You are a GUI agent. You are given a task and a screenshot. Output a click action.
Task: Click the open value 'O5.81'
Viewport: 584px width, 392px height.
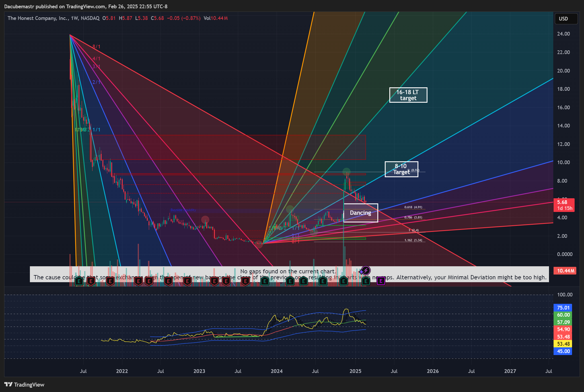(x=109, y=18)
